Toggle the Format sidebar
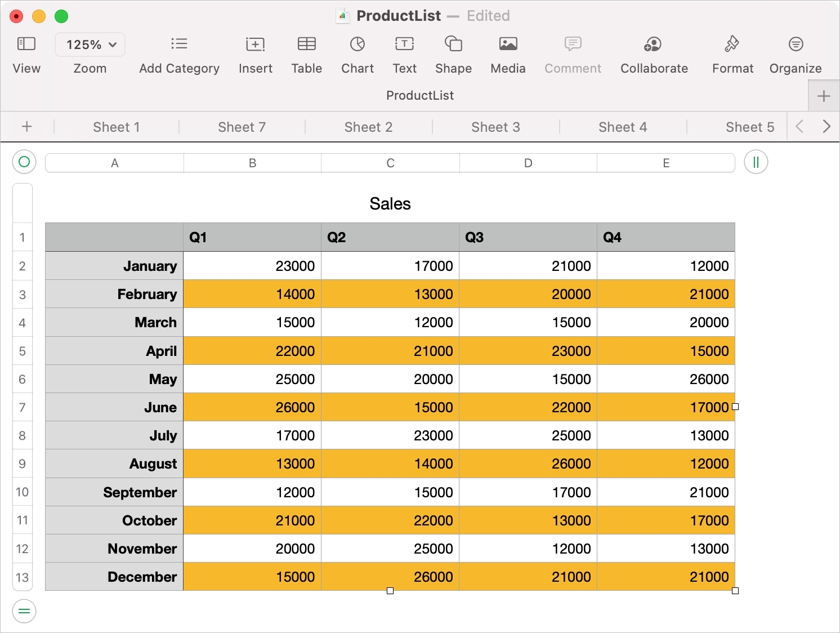840x633 pixels. point(732,44)
